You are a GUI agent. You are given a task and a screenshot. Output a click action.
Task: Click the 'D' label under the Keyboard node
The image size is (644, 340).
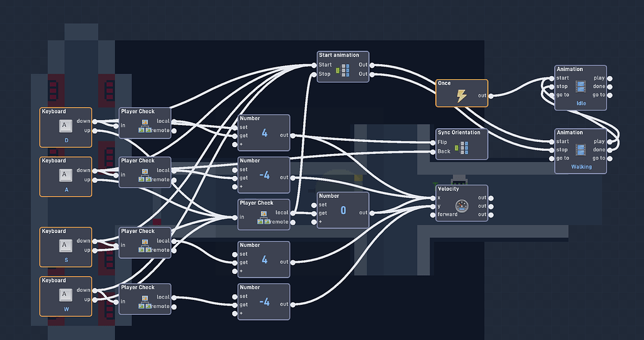click(x=67, y=140)
